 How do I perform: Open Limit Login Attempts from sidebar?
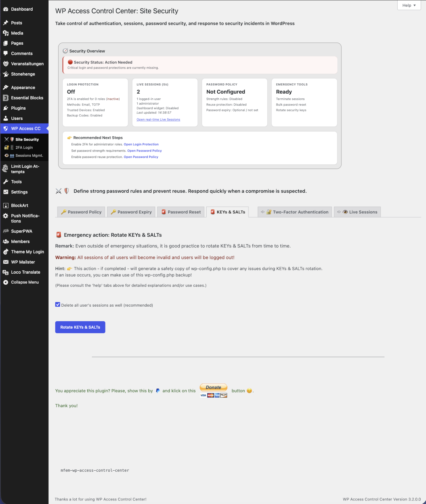point(5,169)
